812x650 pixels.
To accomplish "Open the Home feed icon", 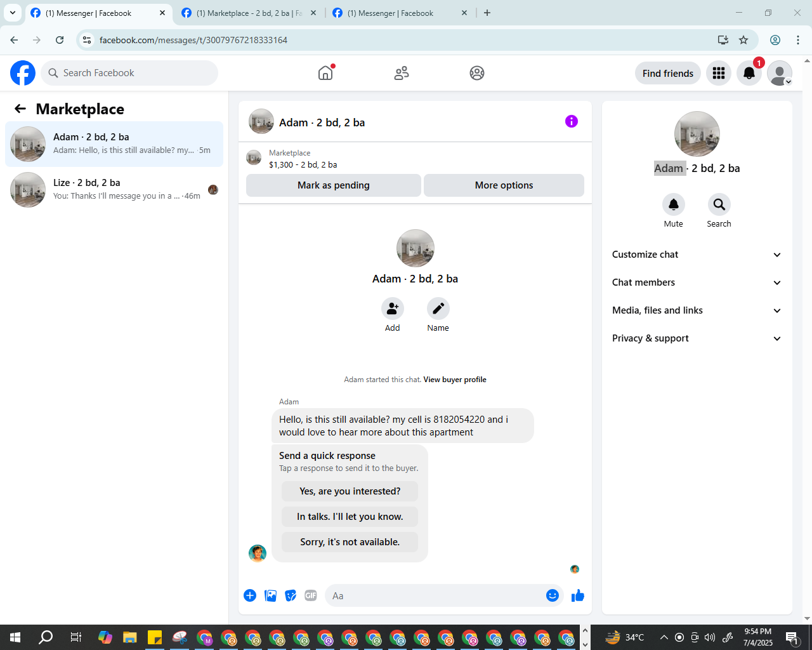I will pos(325,73).
